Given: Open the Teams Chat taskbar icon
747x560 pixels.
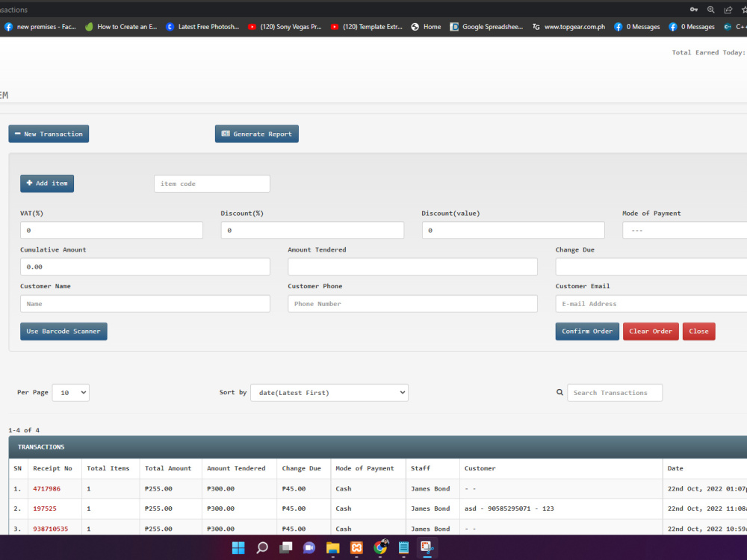Looking at the screenshot, I should (x=309, y=547).
